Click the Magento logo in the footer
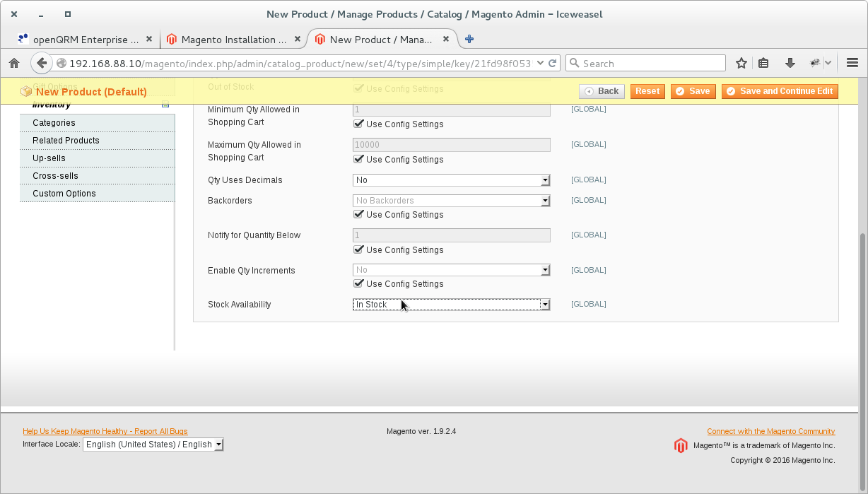 tap(681, 446)
